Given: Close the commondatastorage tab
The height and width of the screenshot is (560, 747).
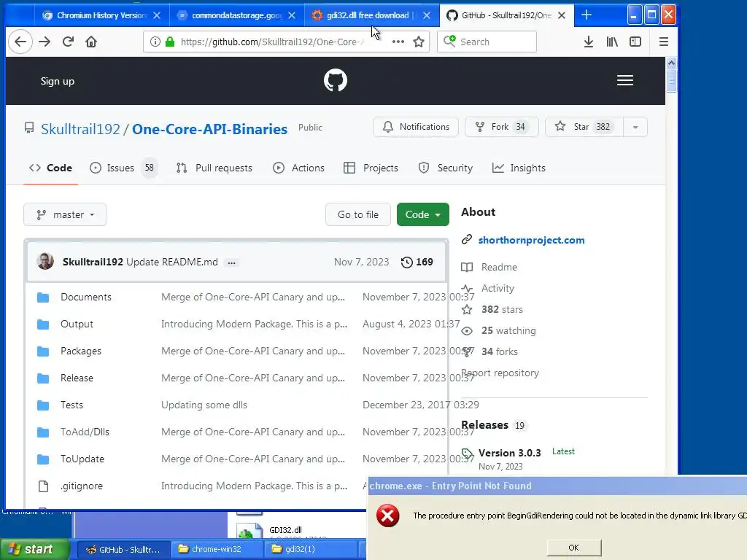Looking at the screenshot, I should tap(292, 15).
